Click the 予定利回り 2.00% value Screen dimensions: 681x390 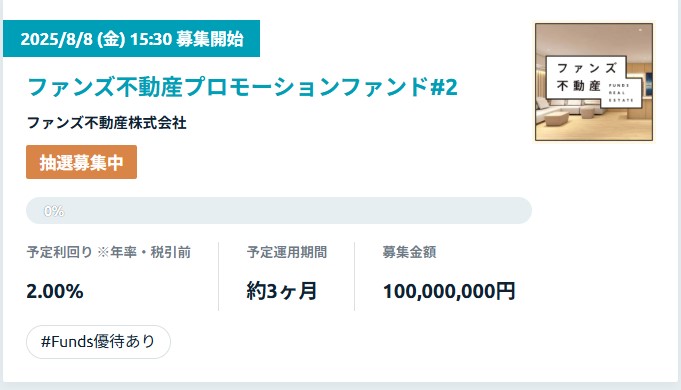(55, 291)
